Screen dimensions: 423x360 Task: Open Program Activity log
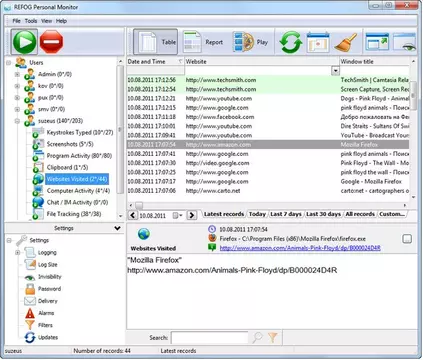[79, 156]
